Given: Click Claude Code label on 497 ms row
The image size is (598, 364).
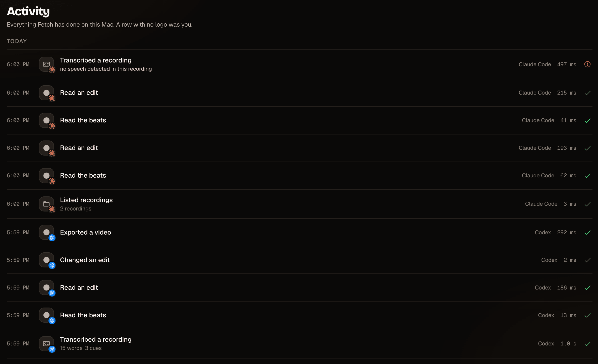Looking at the screenshot, I should point(535,64).
